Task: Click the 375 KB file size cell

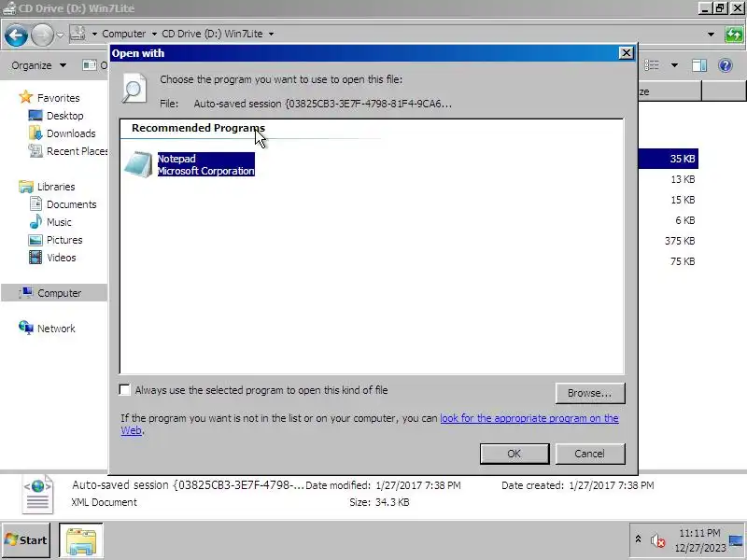Action: (x=680, y=241)
